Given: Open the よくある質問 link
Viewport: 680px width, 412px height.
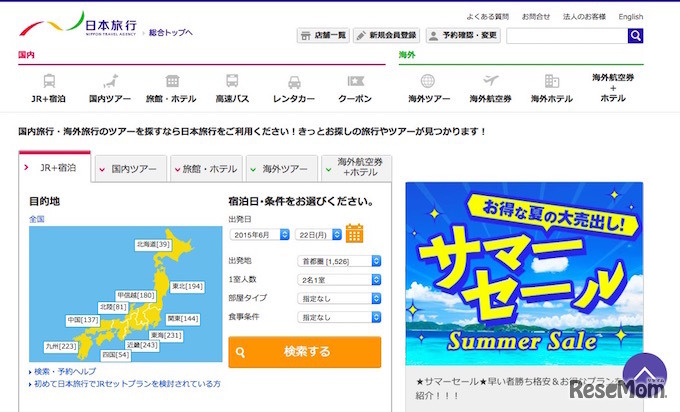Looking at the screenshot, I should click(487, 17).
